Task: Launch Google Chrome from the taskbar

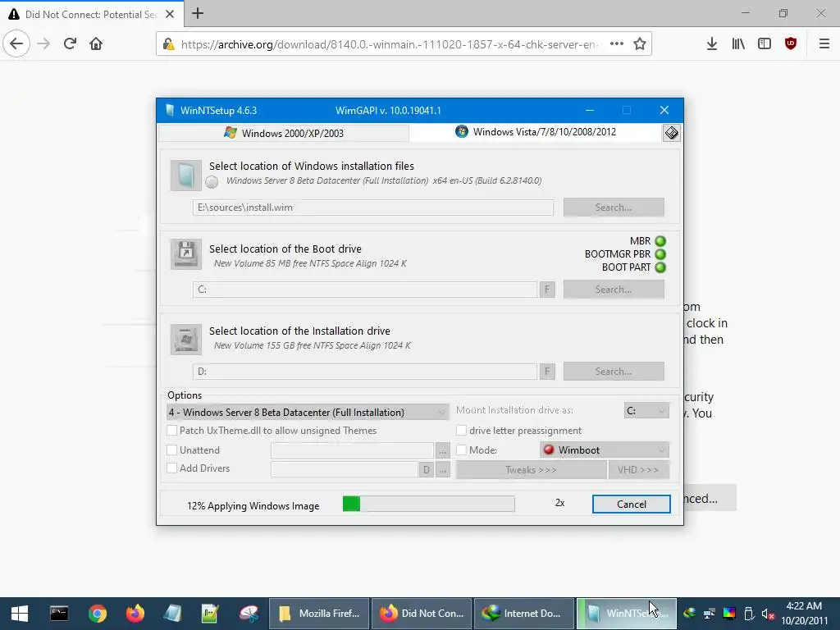Action: pos(98,614)
